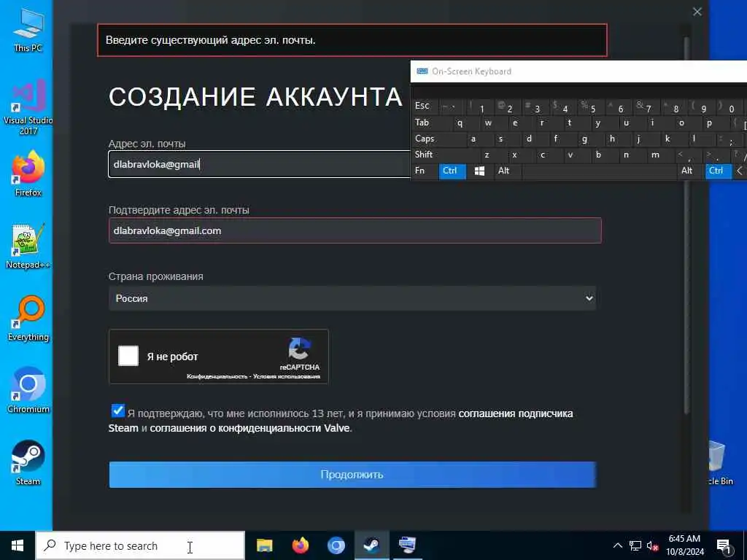Open Everything search desktop shortcut
The image size is (747, 560).
pos(28,319)
